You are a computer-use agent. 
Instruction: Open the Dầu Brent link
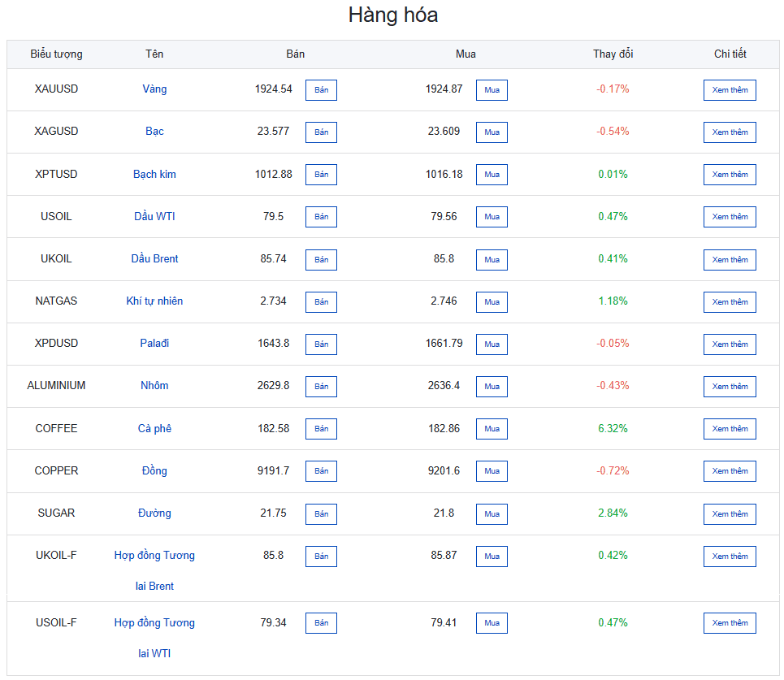[154, 258]
